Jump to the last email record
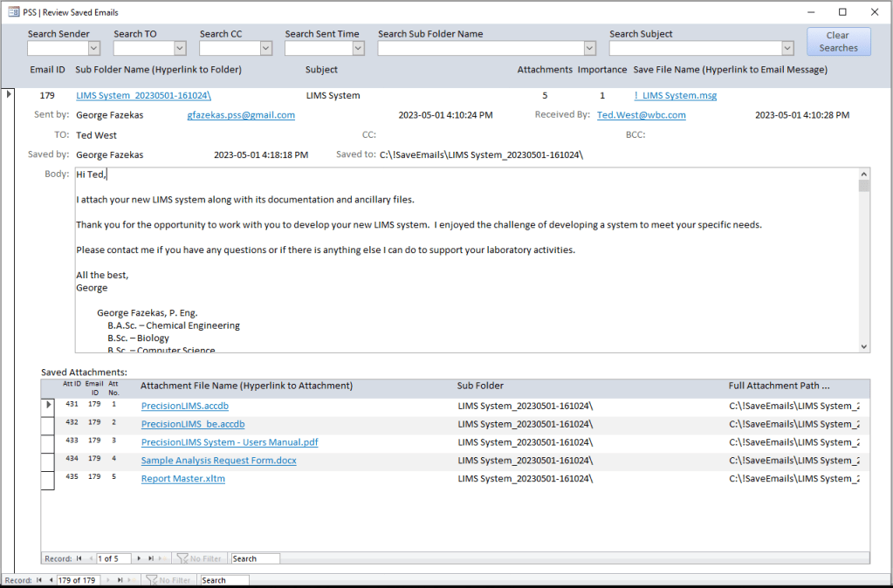Viewport: 893px width, 588px height. (x=120, y=579)
